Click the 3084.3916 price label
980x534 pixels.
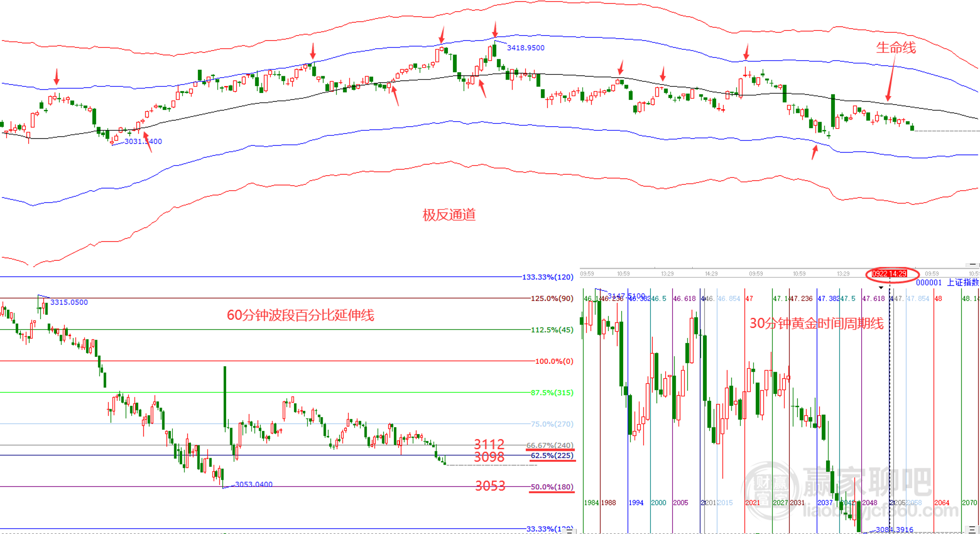pos(894,530)
